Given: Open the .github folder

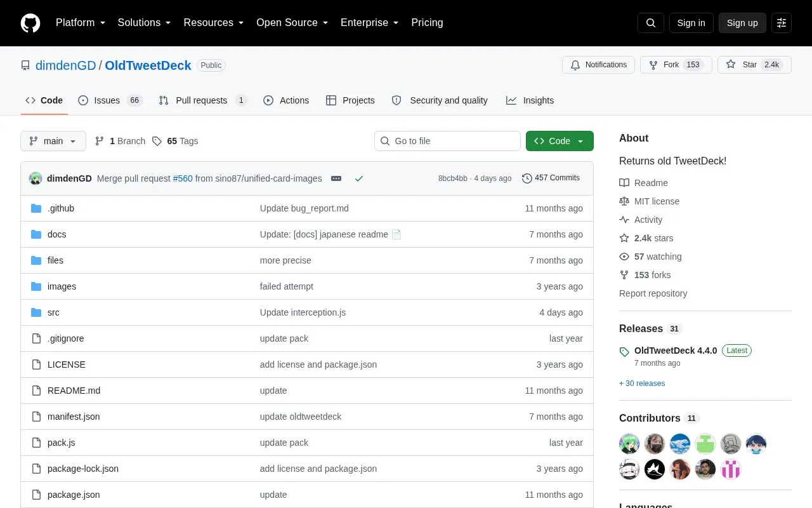Looking at the screenshot, I should coord(61,208).
